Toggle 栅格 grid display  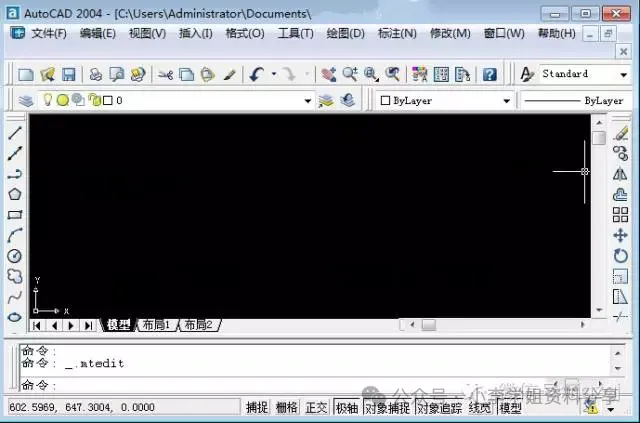pos(287,407)
